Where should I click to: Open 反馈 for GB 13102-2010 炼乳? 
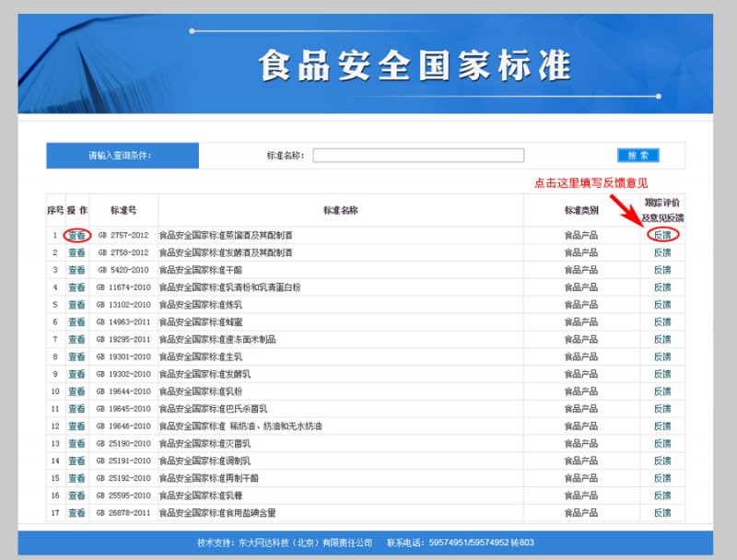[x=662, y=305]
